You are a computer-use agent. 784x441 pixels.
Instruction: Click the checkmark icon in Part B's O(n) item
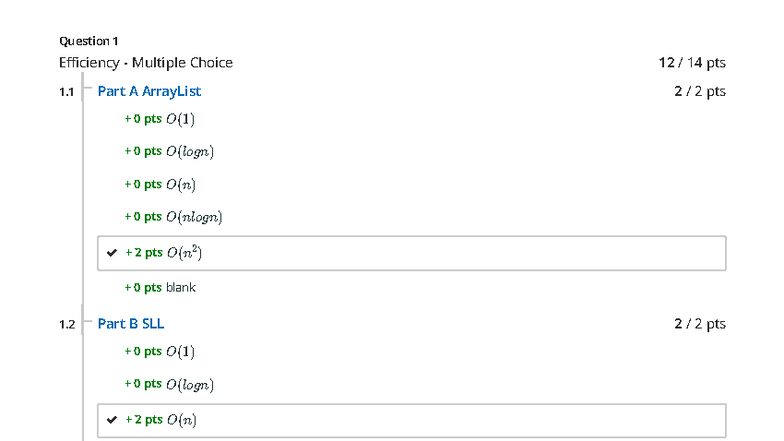112,420
